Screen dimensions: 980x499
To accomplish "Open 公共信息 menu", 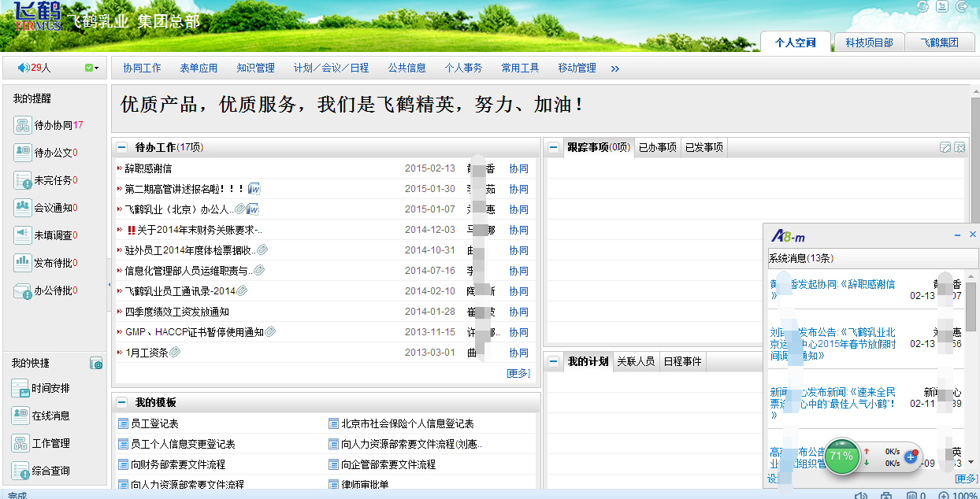I will pyautogui.click(x=406, y=68).
